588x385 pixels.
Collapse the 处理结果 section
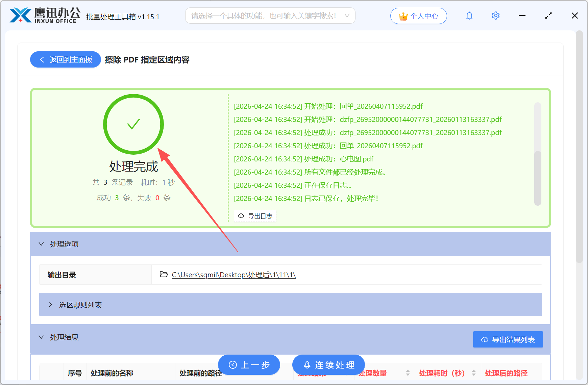coord(41,337)
